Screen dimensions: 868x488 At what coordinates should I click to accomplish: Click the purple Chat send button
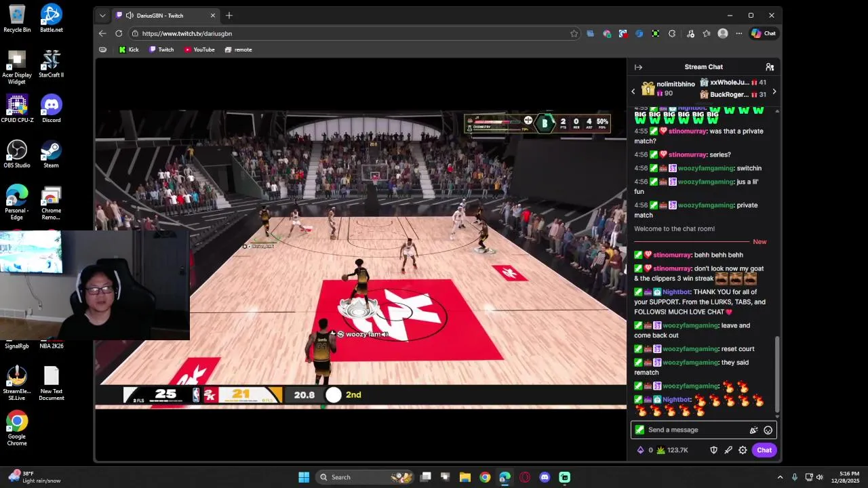764,450
